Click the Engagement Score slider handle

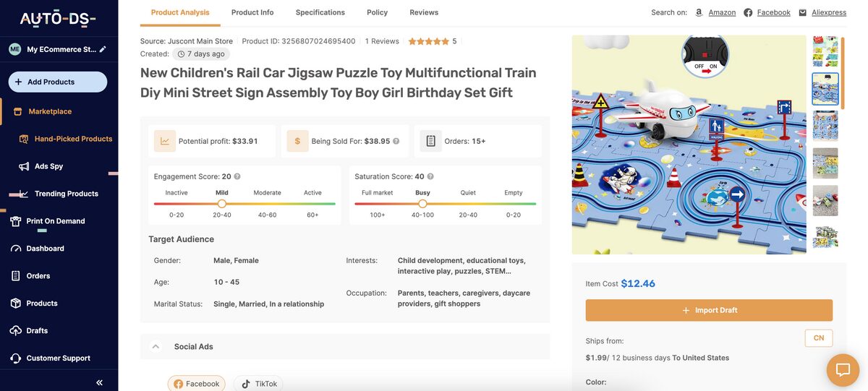[x=222, y=204]
